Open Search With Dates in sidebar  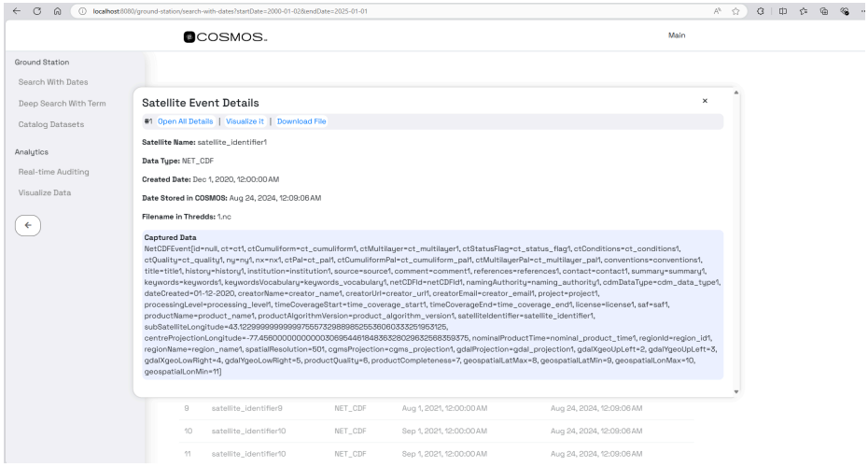point(54,83)
